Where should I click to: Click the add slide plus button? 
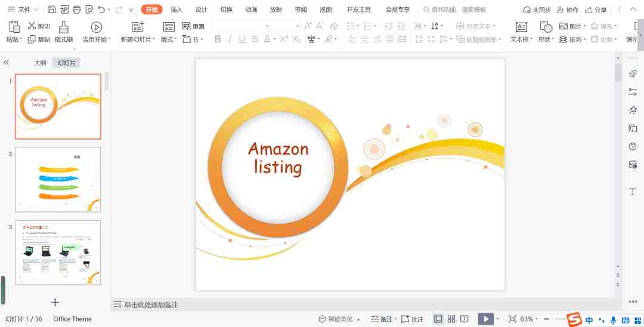tap(55, 303)
